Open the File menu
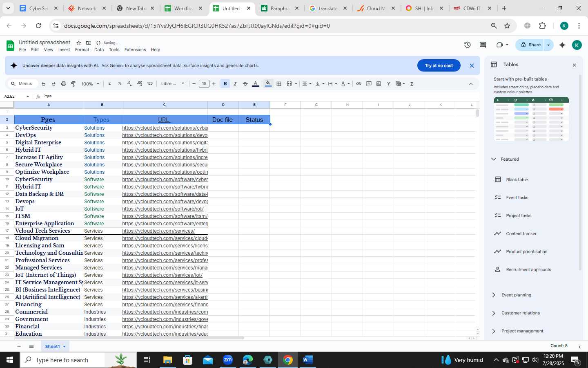 pyautogui.click(x=22, y=50)
